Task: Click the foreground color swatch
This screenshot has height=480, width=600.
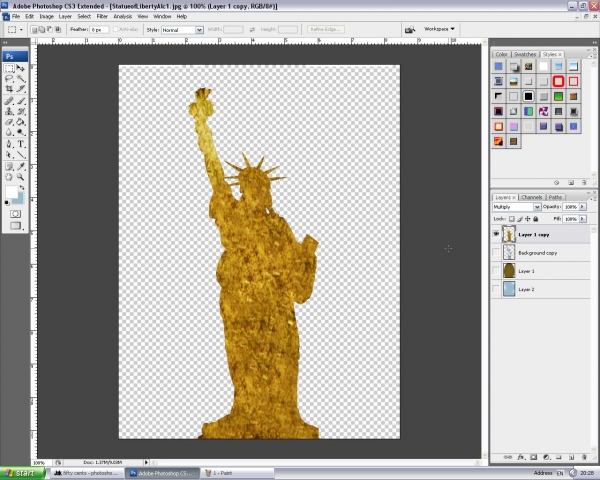Action: (x=11, y=191)
